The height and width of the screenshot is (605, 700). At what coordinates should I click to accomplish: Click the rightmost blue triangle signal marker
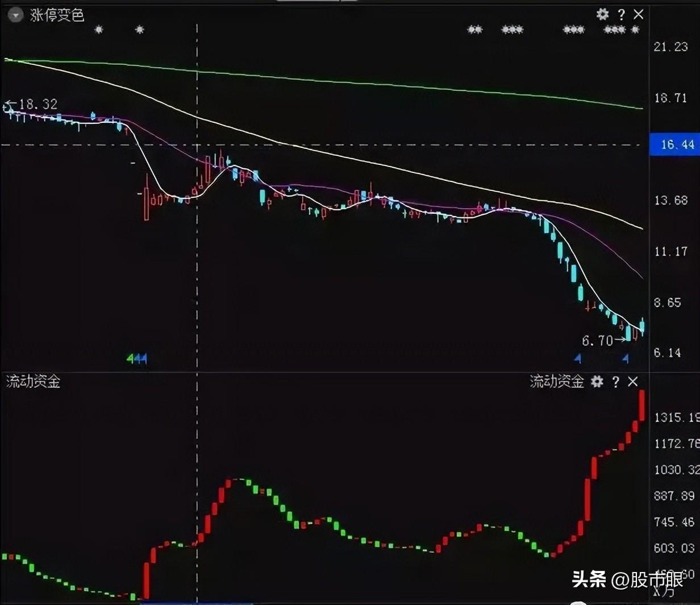(x=626, y=358)
